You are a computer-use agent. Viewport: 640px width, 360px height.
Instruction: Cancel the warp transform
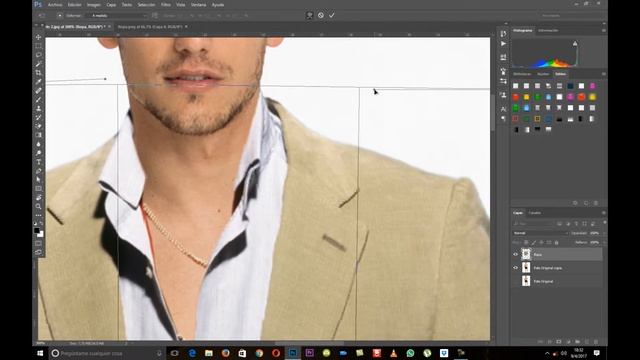point(321,15)
